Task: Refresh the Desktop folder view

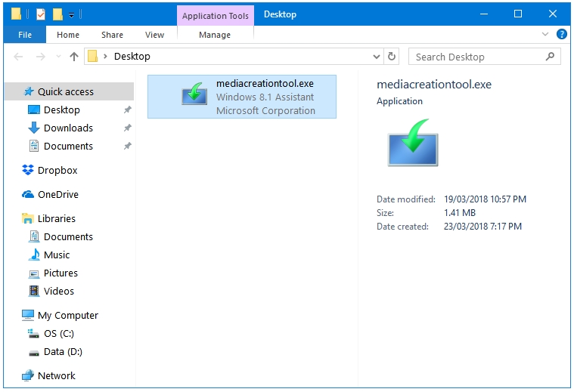Action: tap(391, 57)
